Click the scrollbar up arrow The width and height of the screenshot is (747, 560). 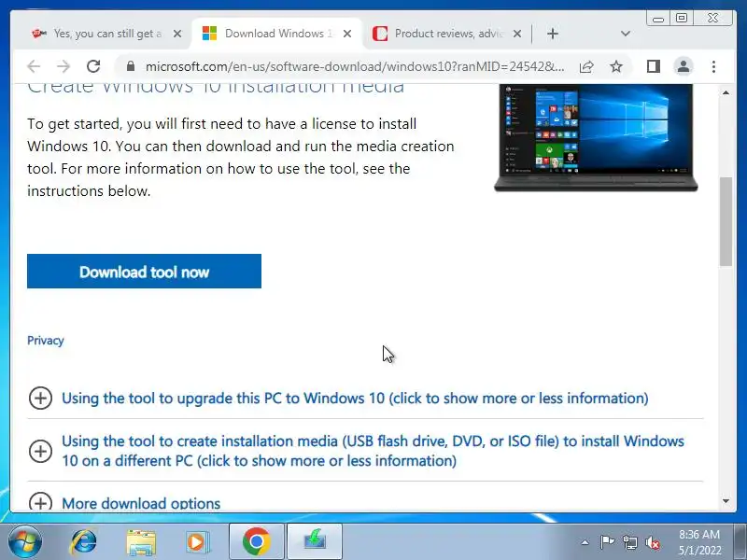pyautogui.click(x=726, y=92)
